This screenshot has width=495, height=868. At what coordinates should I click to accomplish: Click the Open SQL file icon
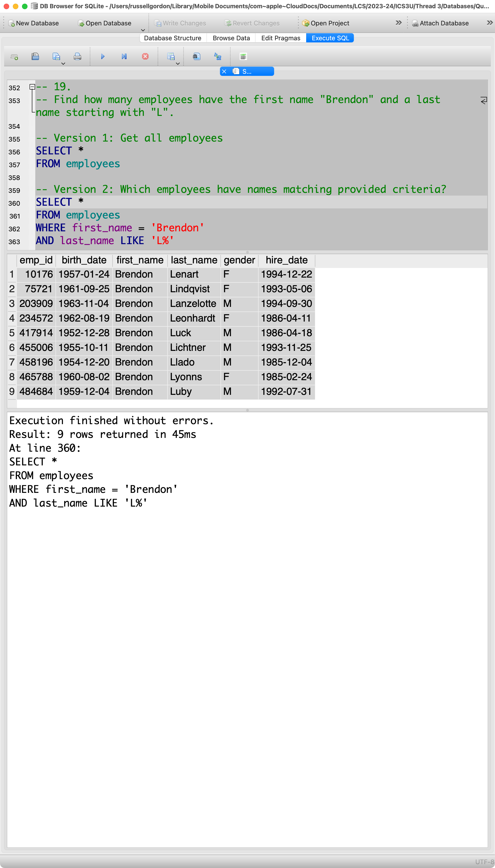35,57
